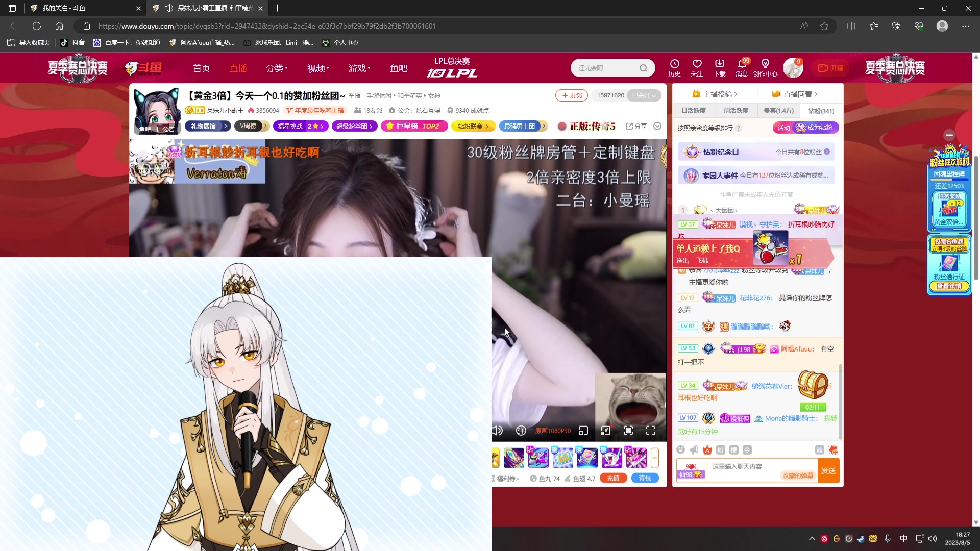This screenshot has width=980, height=551.
Task: Go to 首页 in navigation
Action: [201, 68]
